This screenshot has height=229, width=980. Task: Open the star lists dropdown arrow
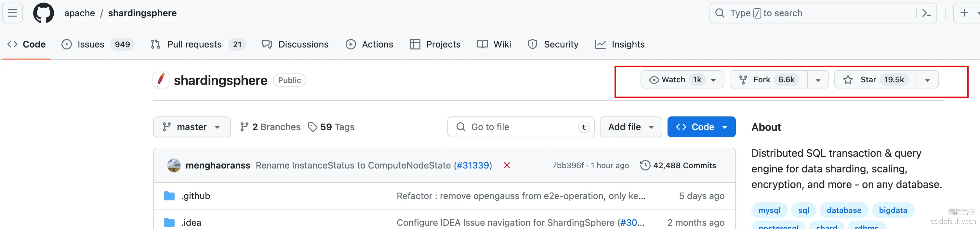click(928, 80)
